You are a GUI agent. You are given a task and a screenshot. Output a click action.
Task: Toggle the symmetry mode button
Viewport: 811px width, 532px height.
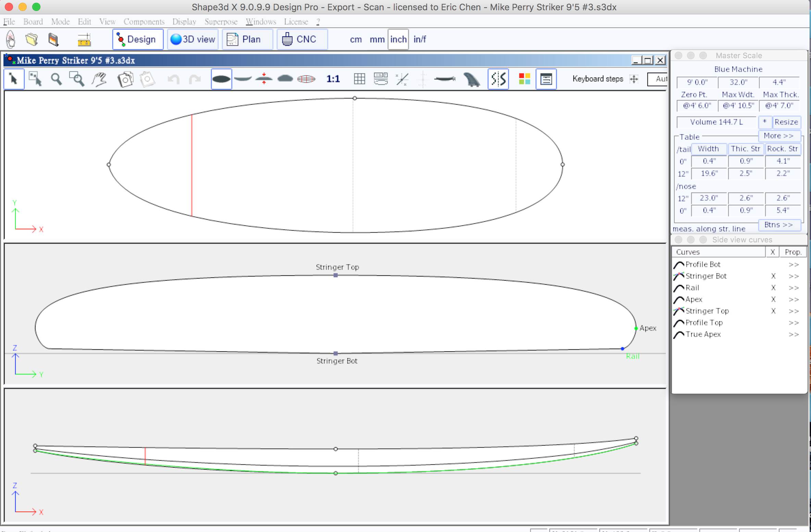pos(498,79)
